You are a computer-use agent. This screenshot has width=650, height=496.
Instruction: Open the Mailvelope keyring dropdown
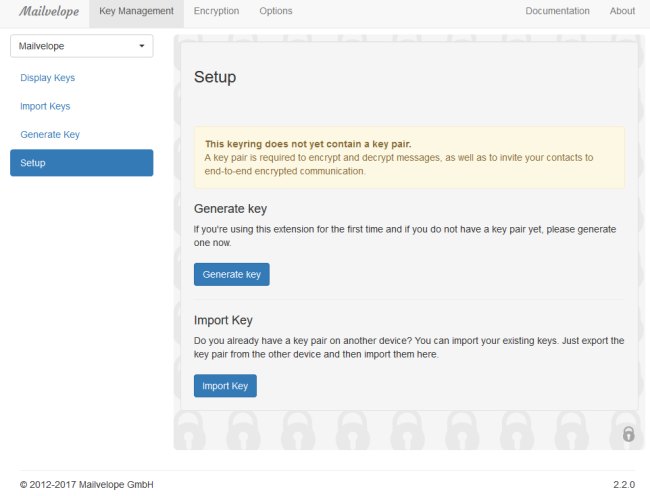click(82, 46)
